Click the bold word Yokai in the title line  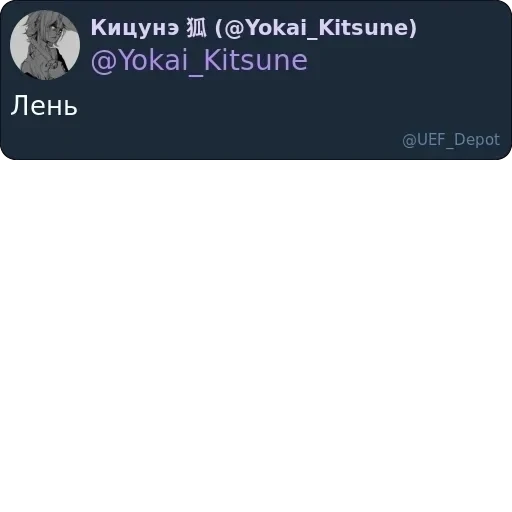pyautogui.click(x=277, y=27)
